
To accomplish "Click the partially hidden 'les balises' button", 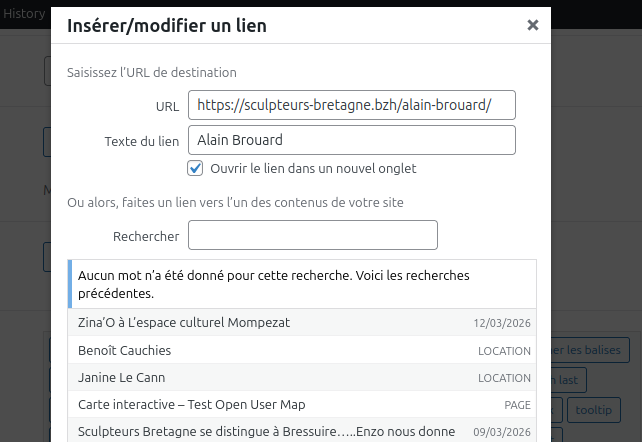I will [x=589, y=350].
